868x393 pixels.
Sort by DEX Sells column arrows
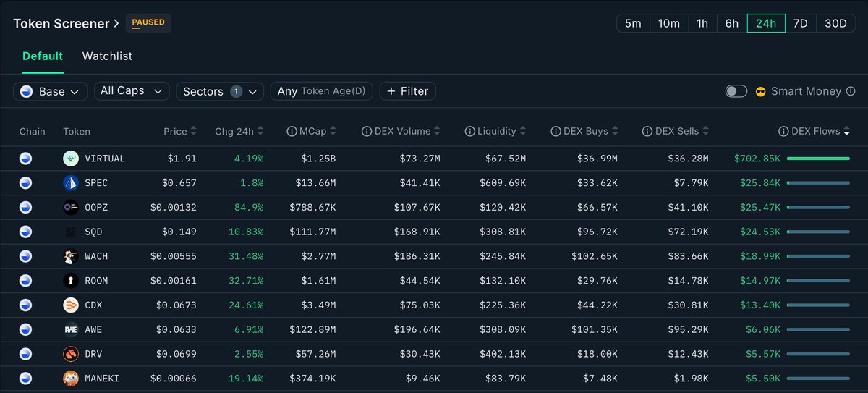pyautogui.click(x=705, y=132)
